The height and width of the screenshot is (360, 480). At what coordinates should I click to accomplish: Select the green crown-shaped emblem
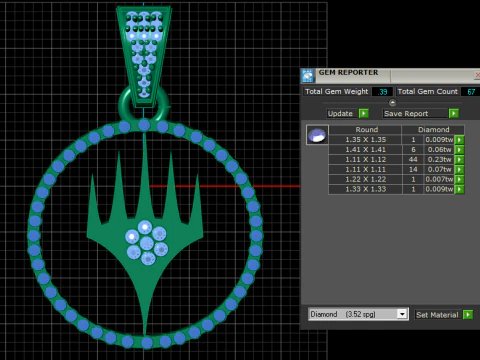tap(144, 233)
